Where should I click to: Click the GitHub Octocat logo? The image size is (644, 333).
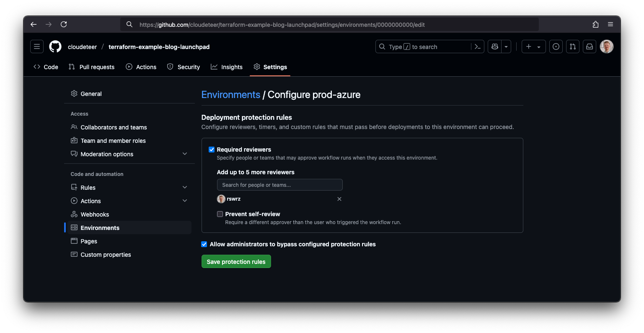pos(55,46)
